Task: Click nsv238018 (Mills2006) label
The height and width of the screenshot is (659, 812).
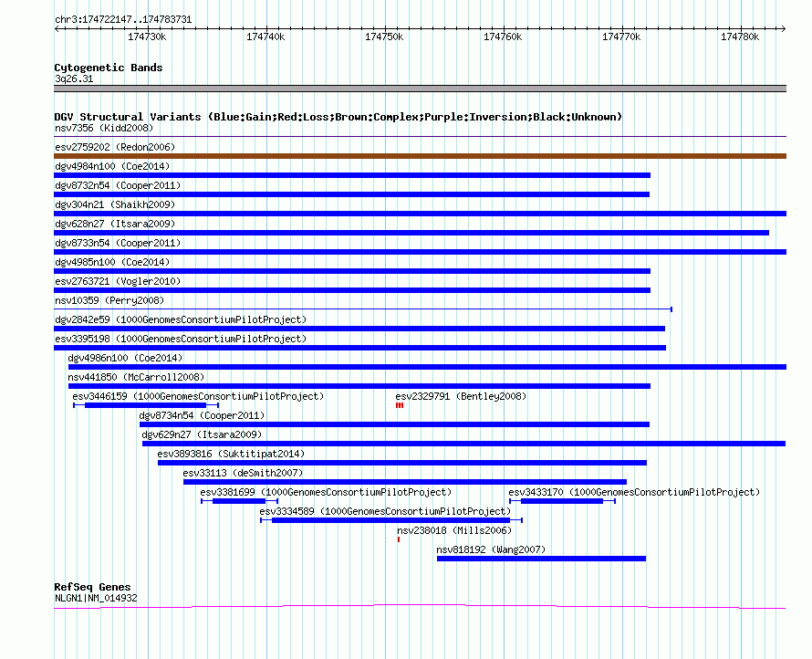Action: pyautogui.click(x=454, y=530)
